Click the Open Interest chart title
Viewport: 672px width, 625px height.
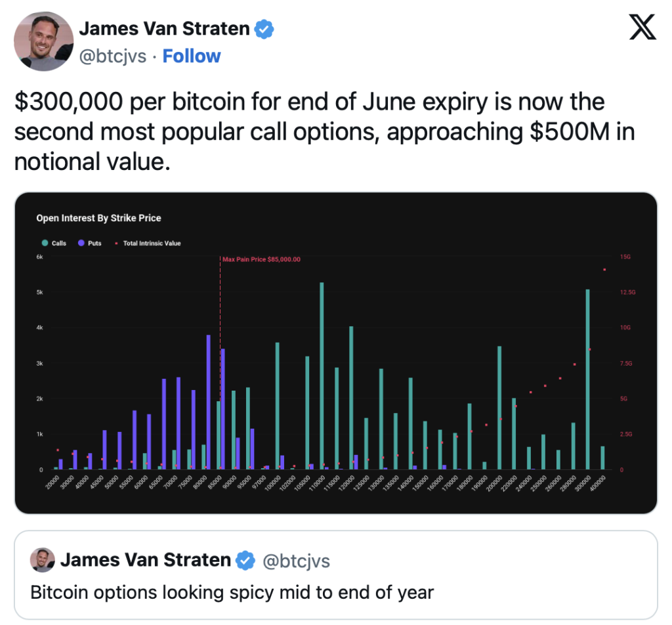[x=98, y=218]
